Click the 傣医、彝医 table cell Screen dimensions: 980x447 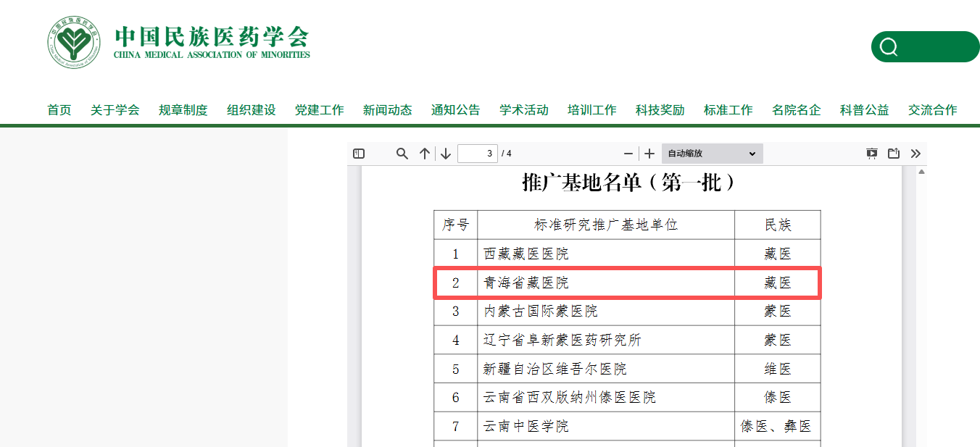coord(778,426)
